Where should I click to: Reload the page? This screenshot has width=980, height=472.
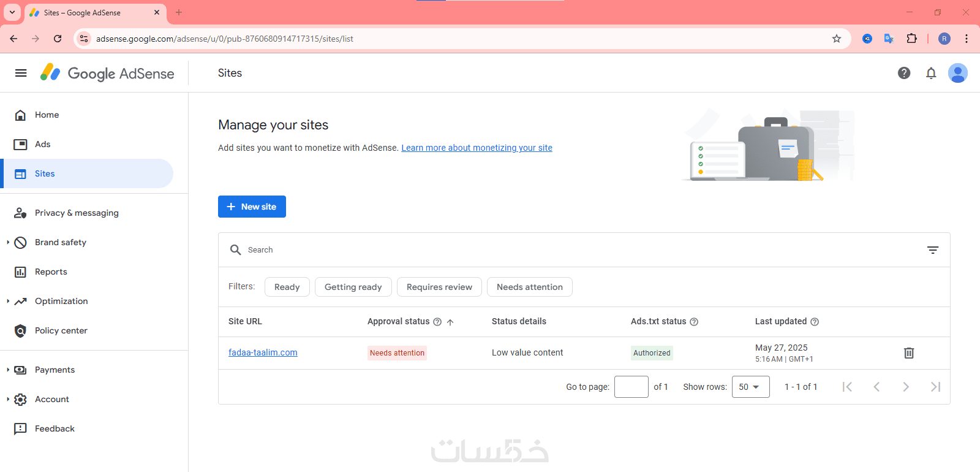58,39
